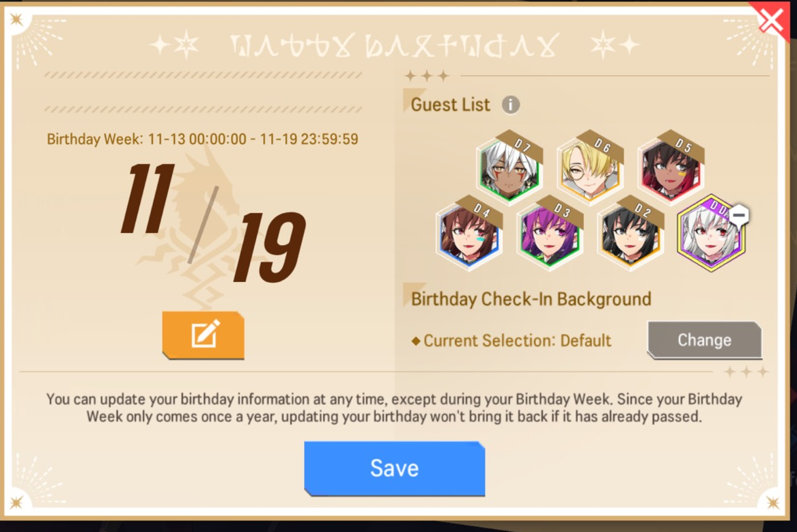Click the Current Selection: Default label
The image size is (797, 532).
tap(512, 341)
